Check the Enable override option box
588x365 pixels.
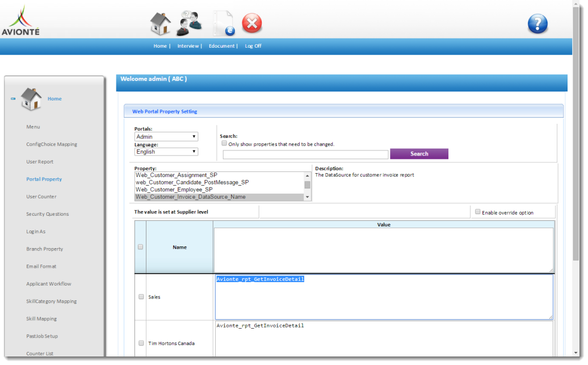point(477,212)
